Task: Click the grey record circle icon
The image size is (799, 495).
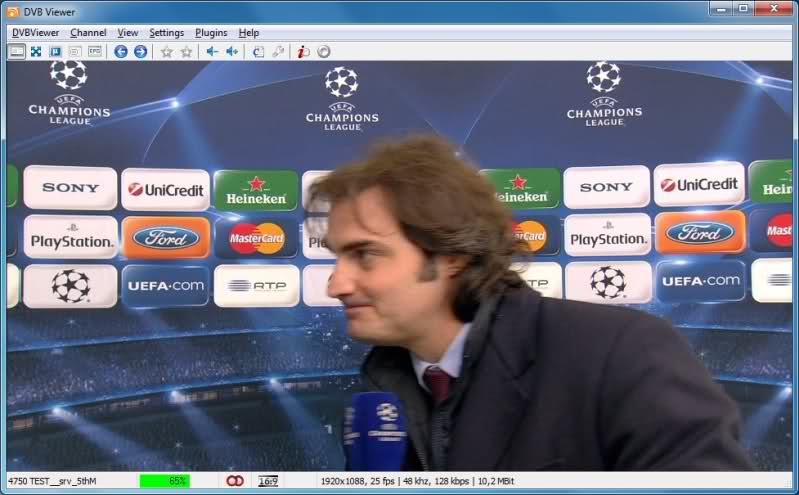Action: tap(324, 51)
